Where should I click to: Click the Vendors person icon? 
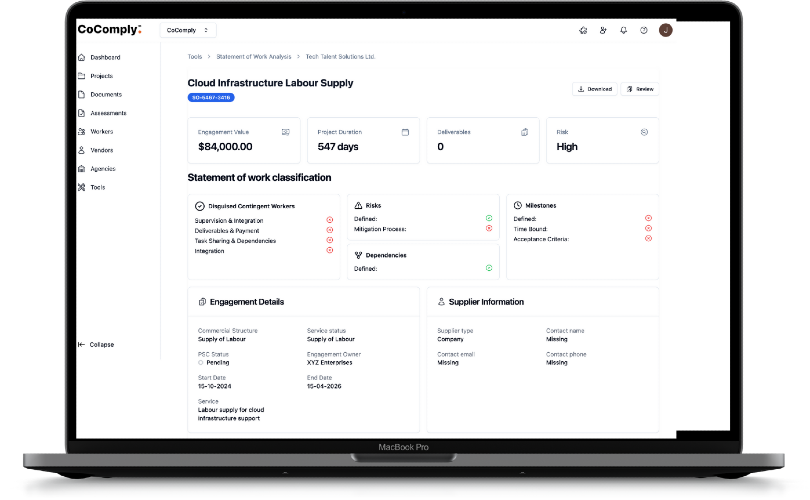coord(82,150)
